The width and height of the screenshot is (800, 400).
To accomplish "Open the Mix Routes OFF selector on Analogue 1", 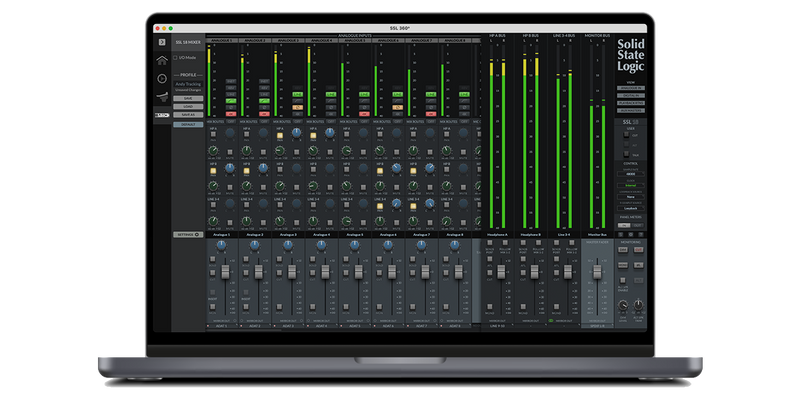I will tap(231, 121).
